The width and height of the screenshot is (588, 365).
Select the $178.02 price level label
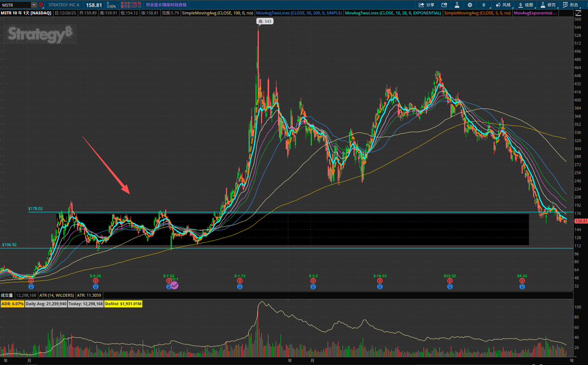tap(35, 209)
